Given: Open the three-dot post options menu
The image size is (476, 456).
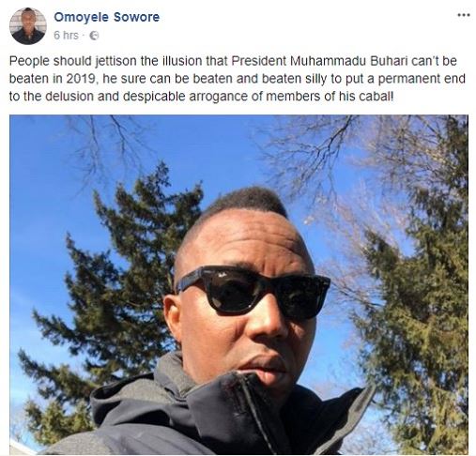Looking at the screenshot, I should click(464, 15).
